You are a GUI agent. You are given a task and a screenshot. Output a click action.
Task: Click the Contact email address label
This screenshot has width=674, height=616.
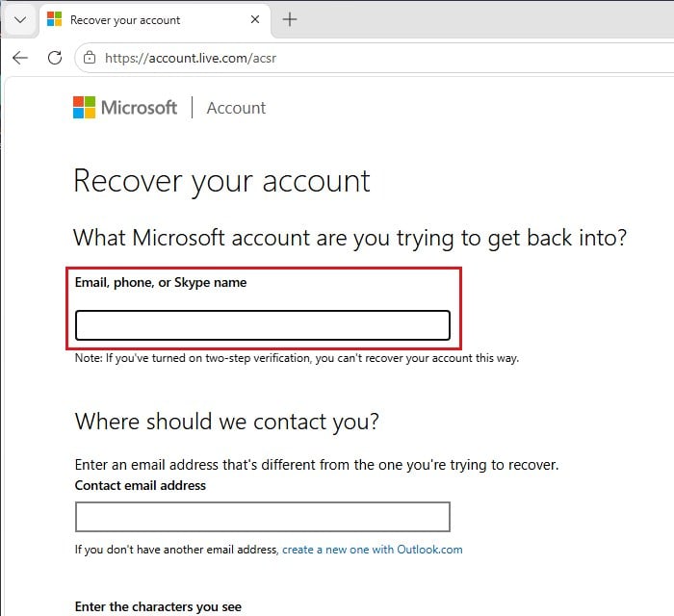[x=141, y=485]
